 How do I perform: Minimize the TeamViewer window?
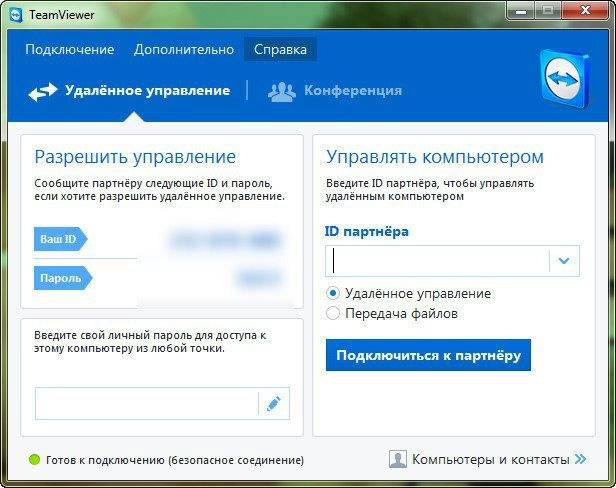[x=521, y=11]
